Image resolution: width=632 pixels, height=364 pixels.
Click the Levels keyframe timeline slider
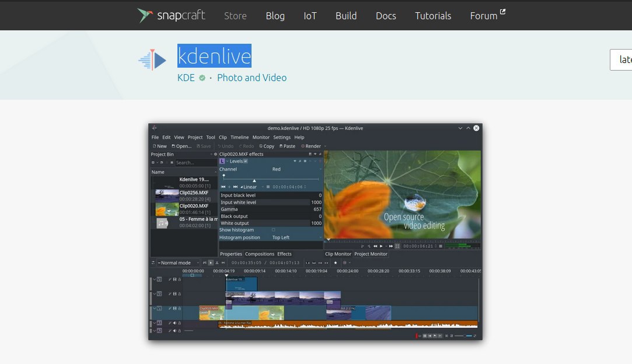(x=270, y=178)
